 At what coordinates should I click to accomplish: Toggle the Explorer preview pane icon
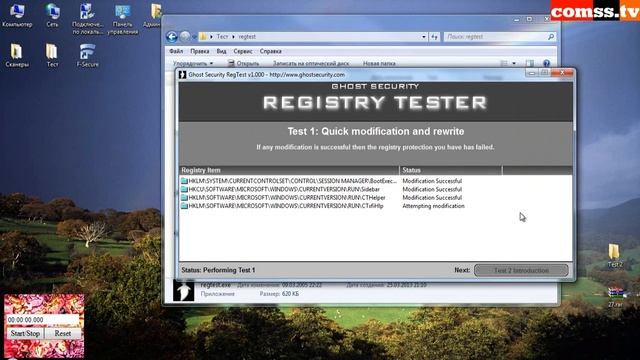tap(529, 63)
